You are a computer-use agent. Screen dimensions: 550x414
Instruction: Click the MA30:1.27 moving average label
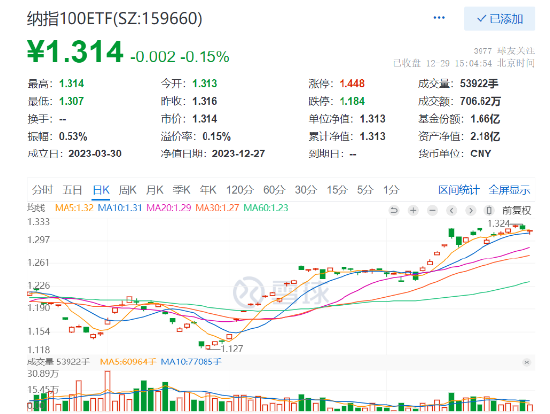pos(217,208)
